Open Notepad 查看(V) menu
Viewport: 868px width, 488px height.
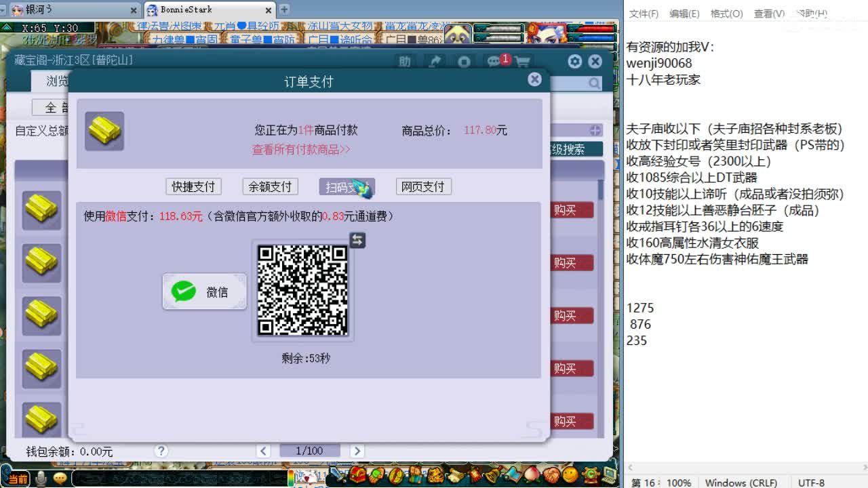[769, 14]
